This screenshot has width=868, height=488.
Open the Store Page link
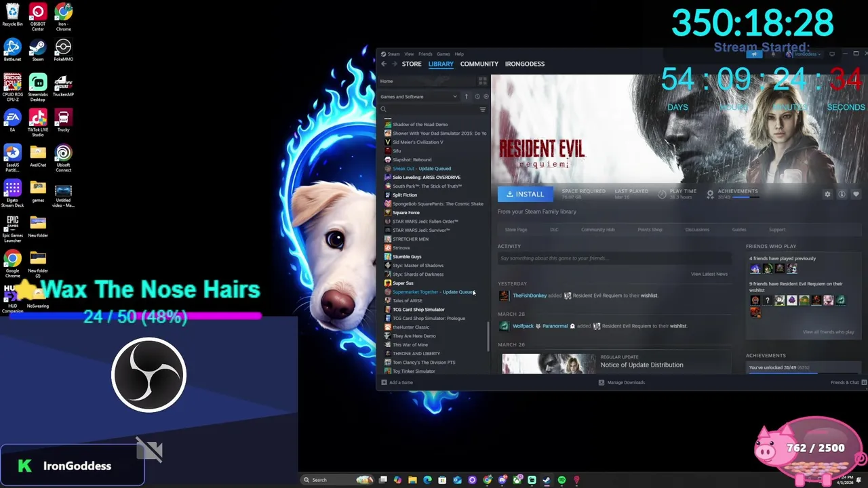516,230
